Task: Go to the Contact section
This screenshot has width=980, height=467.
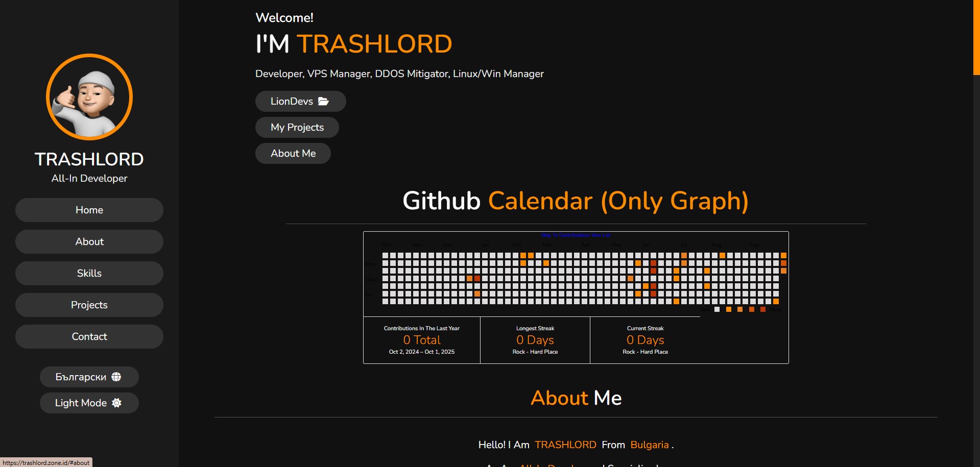Action: coord(89,336)
